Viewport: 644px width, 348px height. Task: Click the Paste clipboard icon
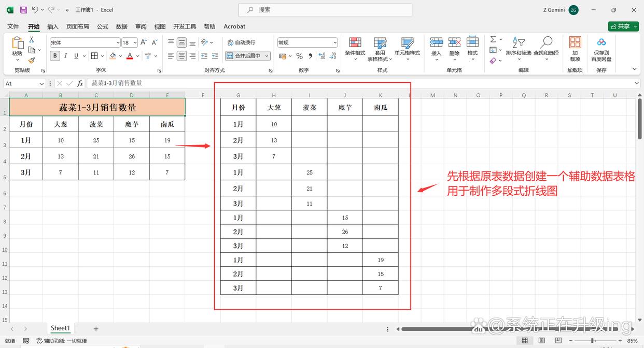tap(17, 43)
